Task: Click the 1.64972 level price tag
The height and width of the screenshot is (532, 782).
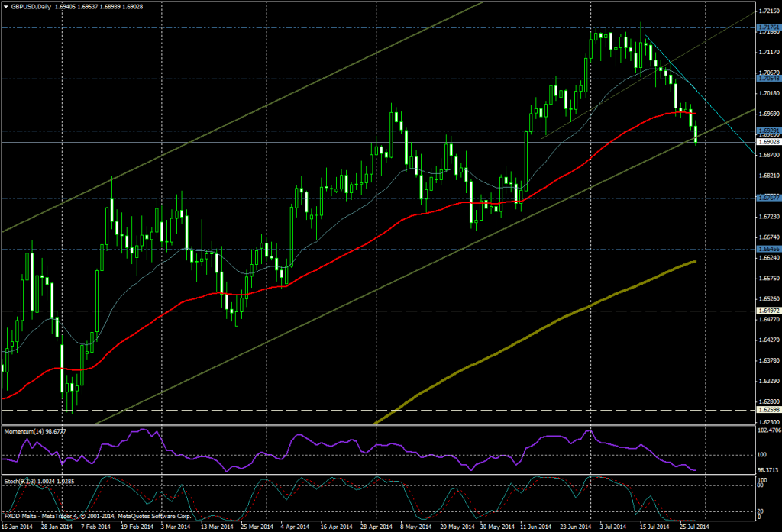Action: pyautogui.click(x=767, y=311)
